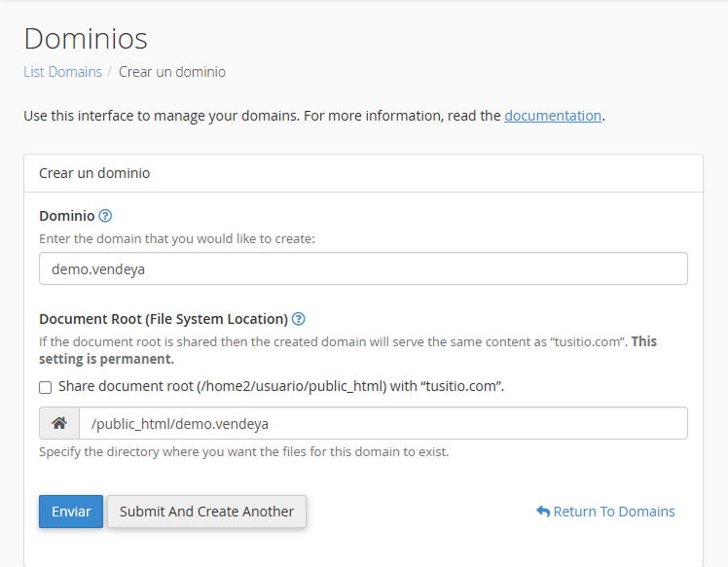Click the Dominios page heading
Screen dimensions: 728x567
click(x=86, y=39)
